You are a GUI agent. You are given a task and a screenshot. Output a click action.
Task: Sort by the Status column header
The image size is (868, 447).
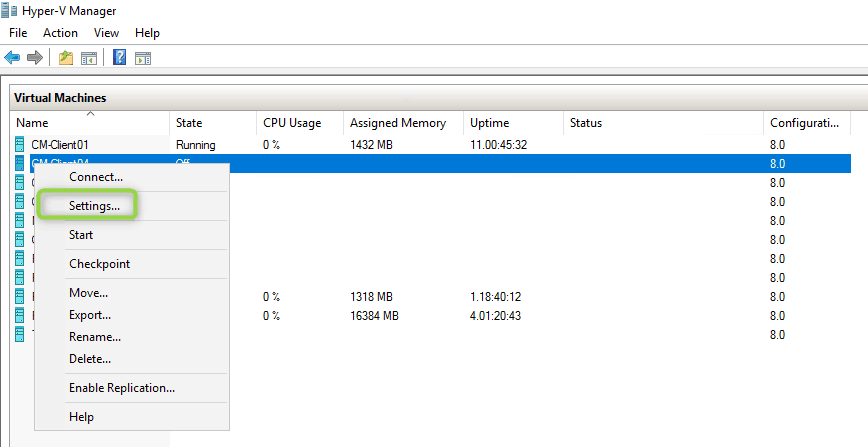click(x=663, y=123)
